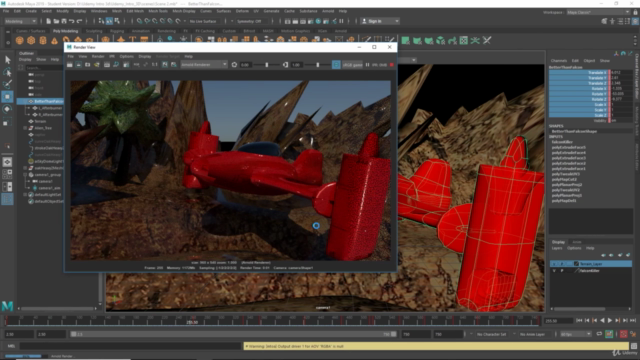Expand Alien_Tree in the Outliner
Image resolution: width=640 pixels, height=360 pixels.
tap(25, 128)
